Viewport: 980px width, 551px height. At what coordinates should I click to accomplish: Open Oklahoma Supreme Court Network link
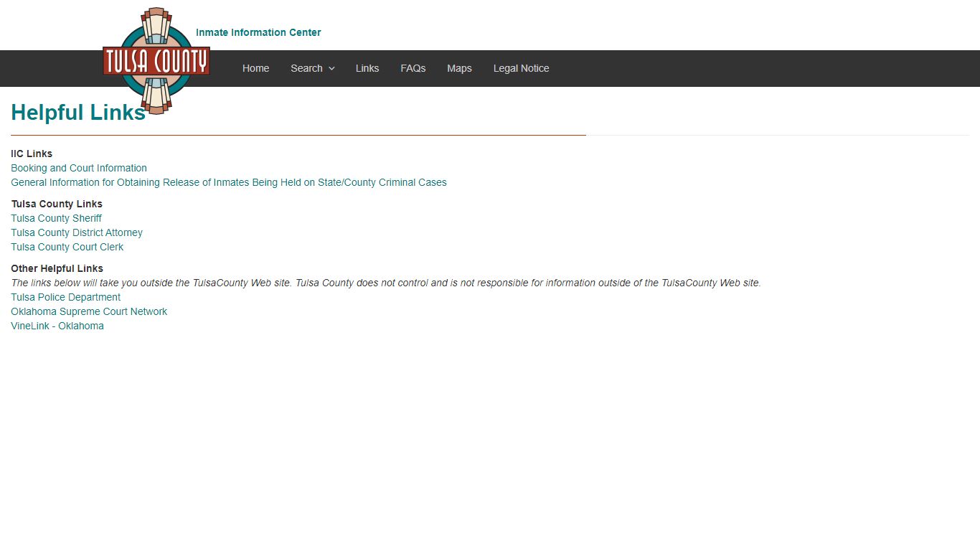point(89,311)
